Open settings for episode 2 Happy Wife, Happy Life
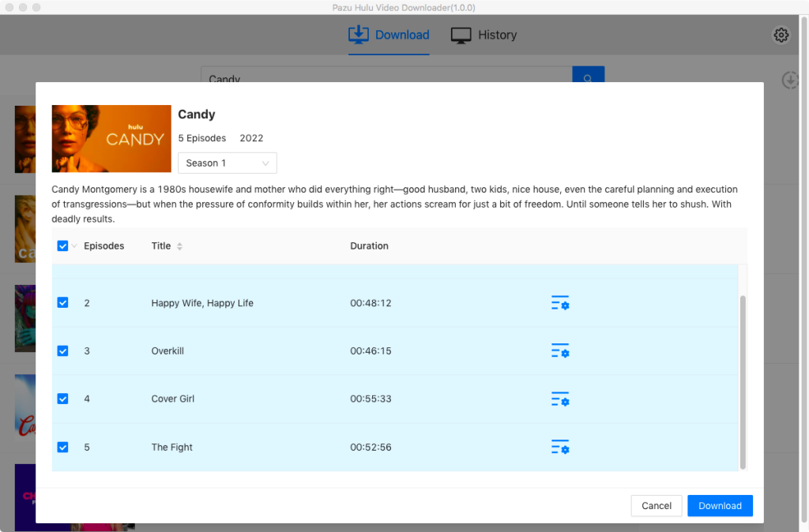This screenshot has width=809, height=532. (560, 302)
